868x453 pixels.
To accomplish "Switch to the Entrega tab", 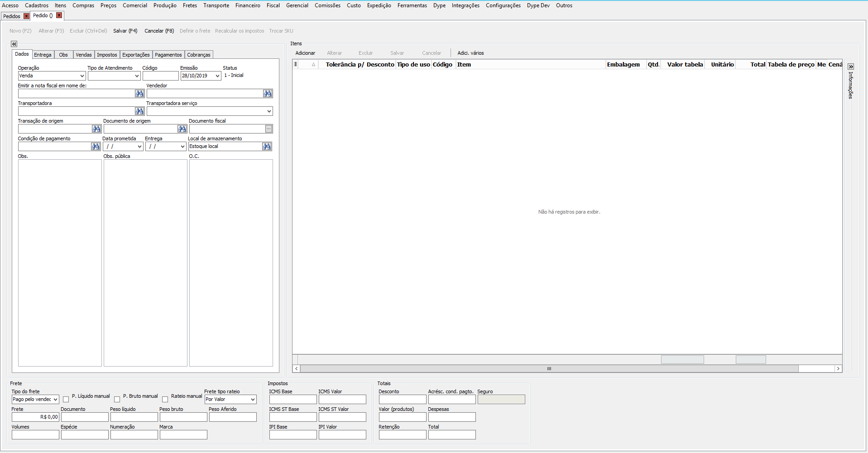I will 43,55.
